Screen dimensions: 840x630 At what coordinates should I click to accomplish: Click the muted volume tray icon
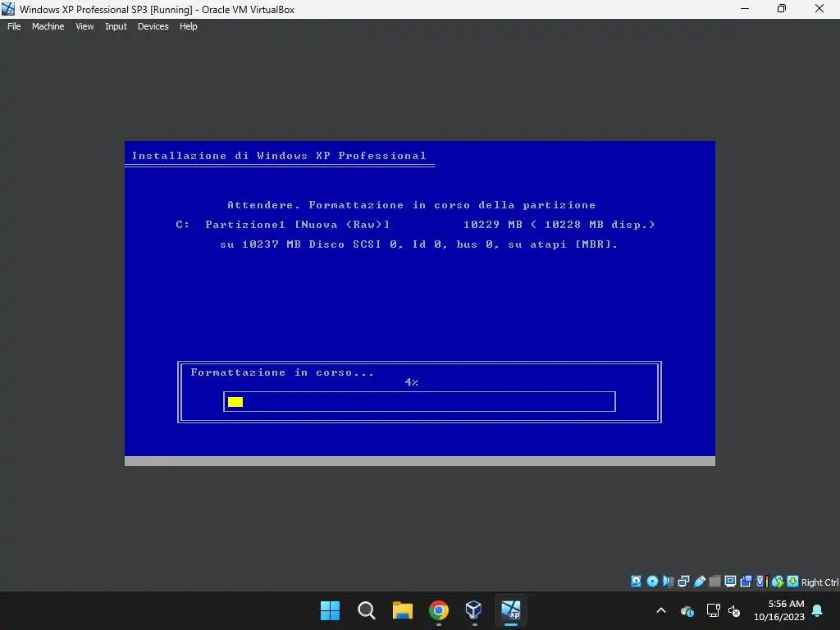coord(734,610)
